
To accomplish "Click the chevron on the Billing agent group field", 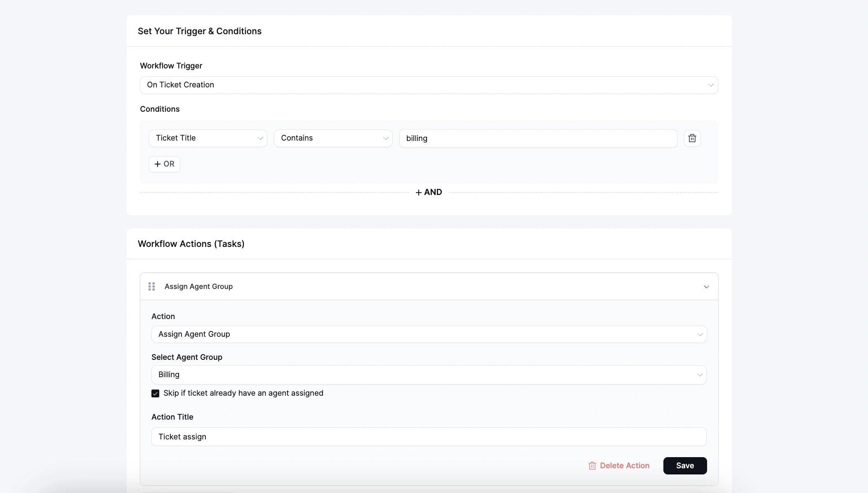I will 699,375.
